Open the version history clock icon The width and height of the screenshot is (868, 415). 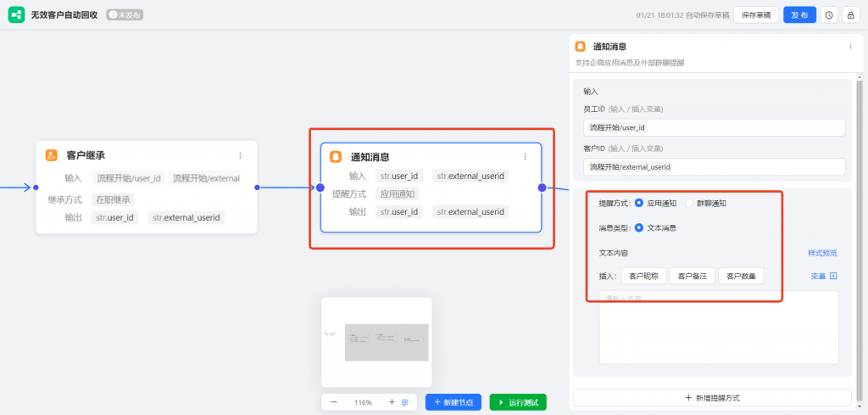coord(829,15)
